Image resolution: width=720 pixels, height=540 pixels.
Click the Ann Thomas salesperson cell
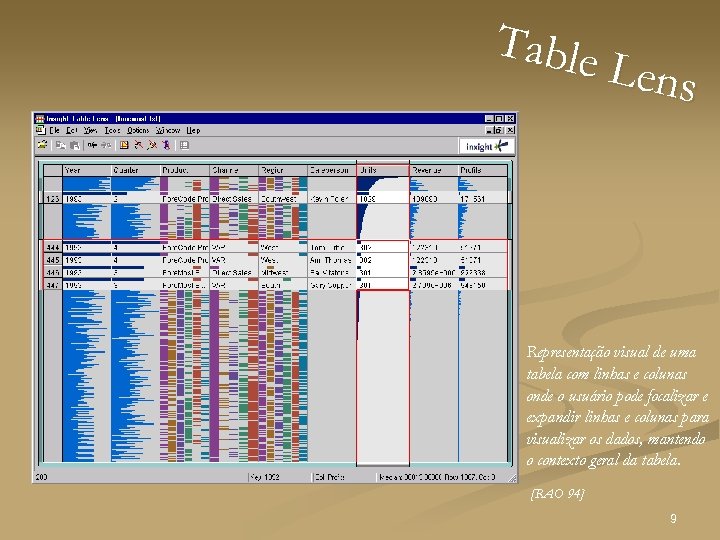332,260
